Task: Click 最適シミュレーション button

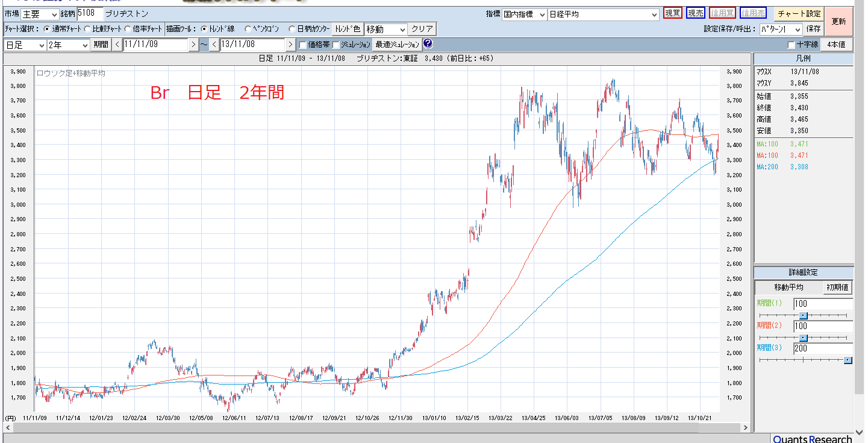Action: pyautogui.click(x=397, y=45)
